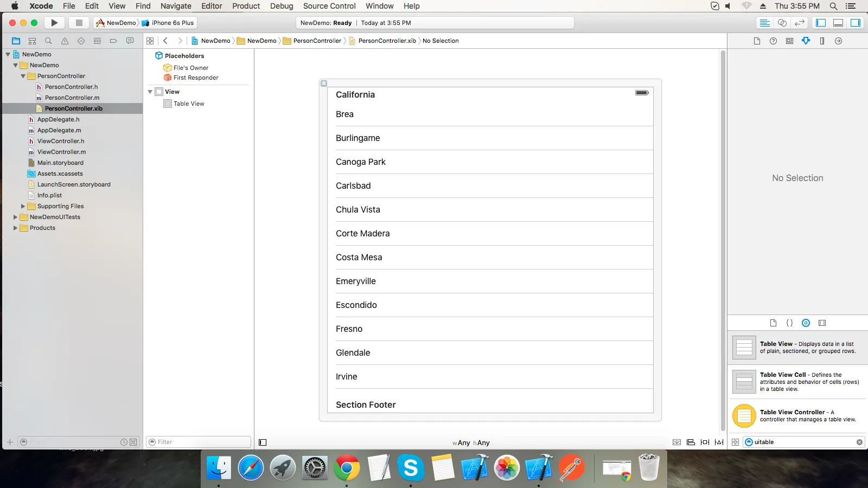Open the Connections inspector
Viewport: 868px width, 488px height.
[838, 41]
